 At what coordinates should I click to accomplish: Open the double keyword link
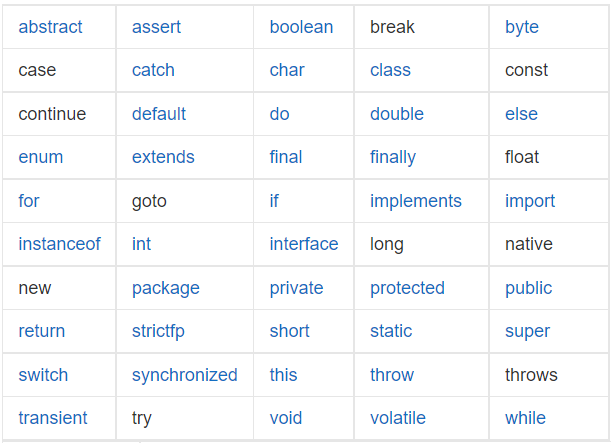tap(397, 114)
